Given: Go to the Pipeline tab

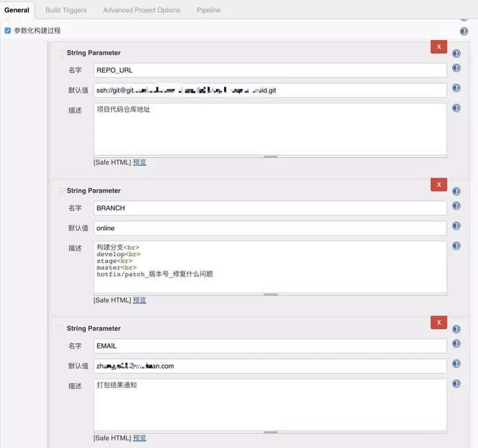Looking at the screenshot, I should click(209, 10).
